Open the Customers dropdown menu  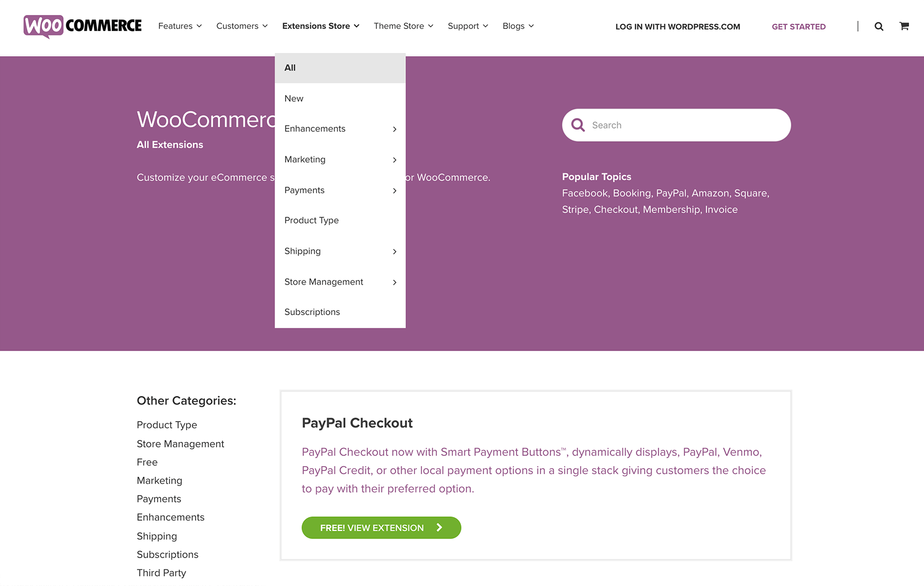click(x=242, y=26)
